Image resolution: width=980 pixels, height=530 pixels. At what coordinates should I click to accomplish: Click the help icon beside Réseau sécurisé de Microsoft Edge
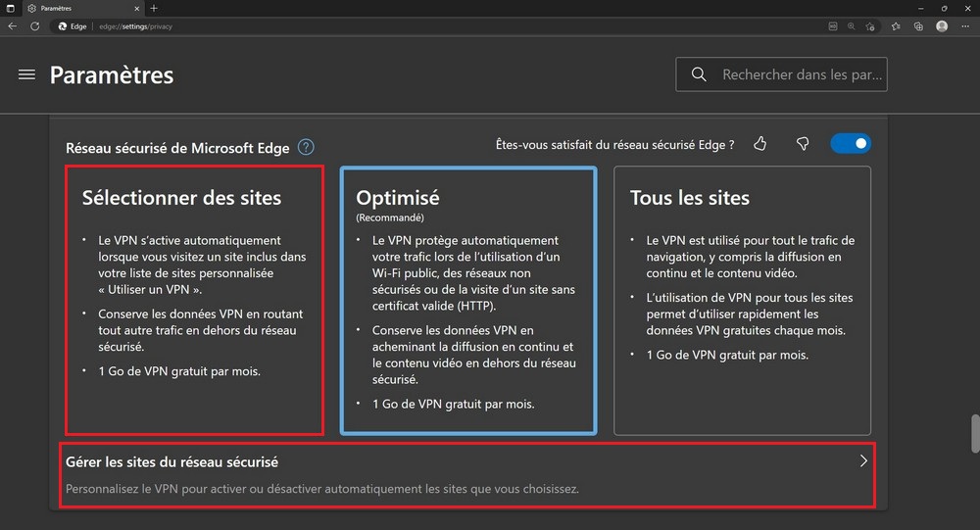pos(306,148)
